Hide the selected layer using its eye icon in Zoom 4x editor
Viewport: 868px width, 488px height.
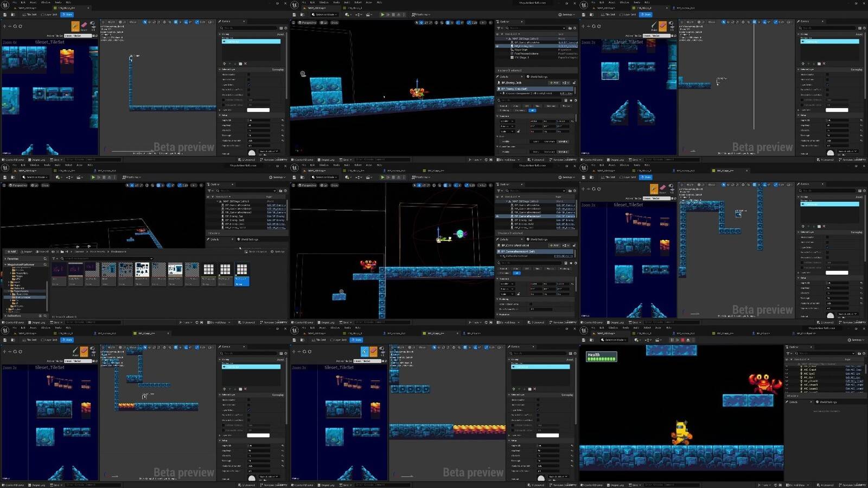224,41
